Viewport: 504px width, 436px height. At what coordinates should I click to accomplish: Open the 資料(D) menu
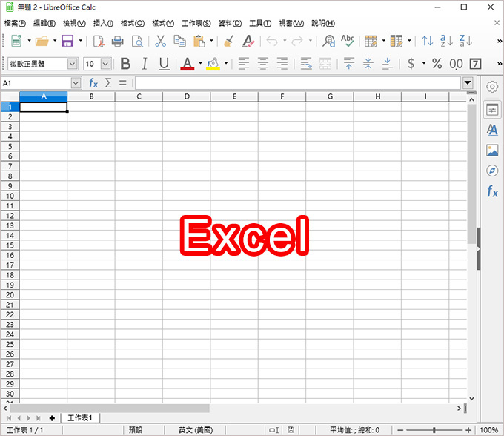231,23
